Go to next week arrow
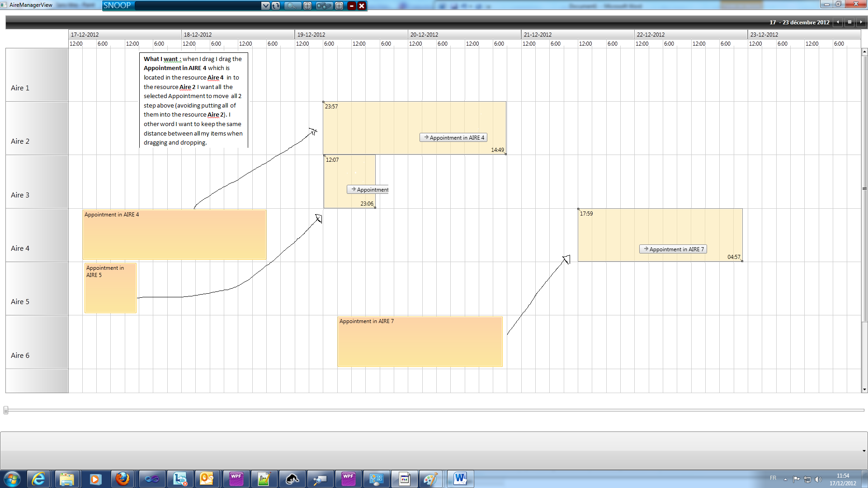Screen dimensions: 868x488 pyautogui.click(x=861, y=22)
